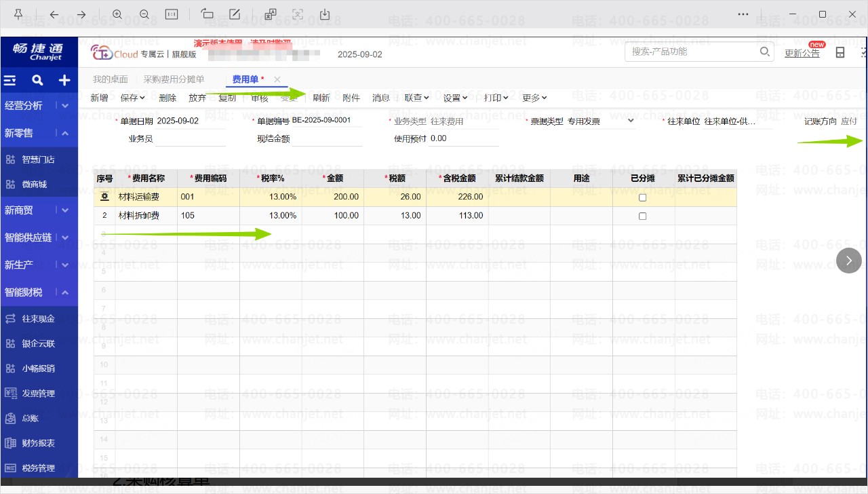Open the 保存 dropdown
The width and height of the screenshot is (868, 494).
point(133,98)
